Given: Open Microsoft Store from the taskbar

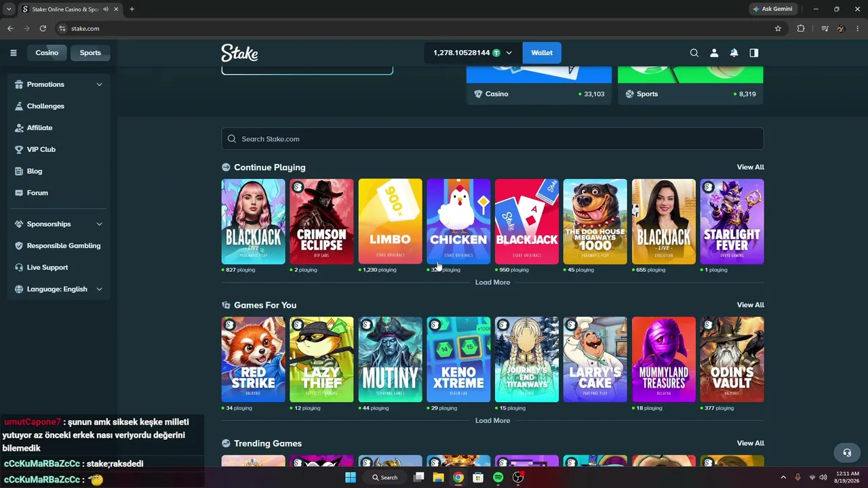Looking at the screenshot, I should click(478, 477).
